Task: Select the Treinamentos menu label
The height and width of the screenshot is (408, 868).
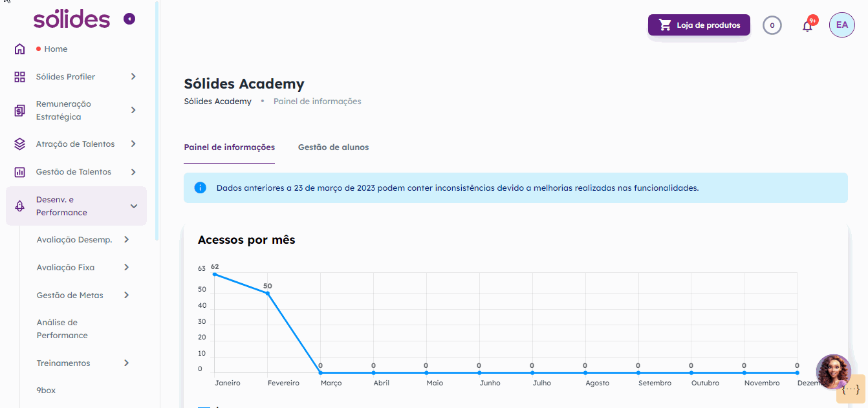Action: (x=63, y=363)
